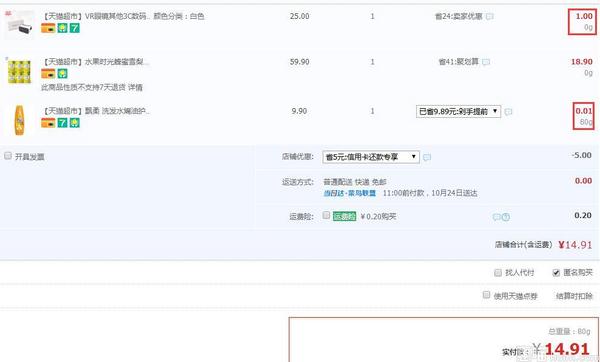
Task: Open the 当日达-菜鸟联盟 delivery link
Action: (x=350, y=193)
